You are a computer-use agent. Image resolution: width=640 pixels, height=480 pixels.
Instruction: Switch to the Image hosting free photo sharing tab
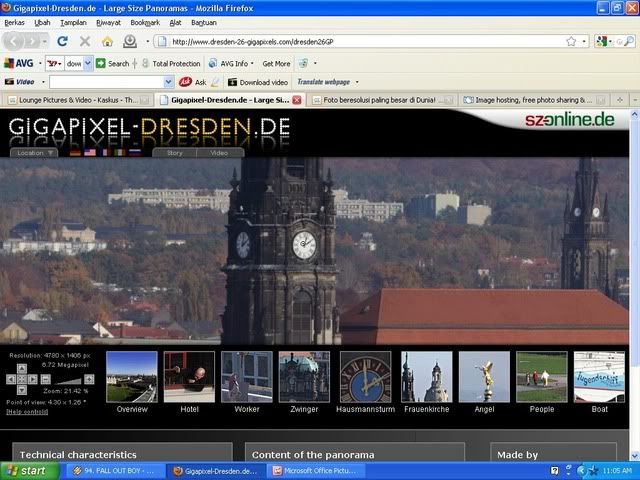pos(534,100)
